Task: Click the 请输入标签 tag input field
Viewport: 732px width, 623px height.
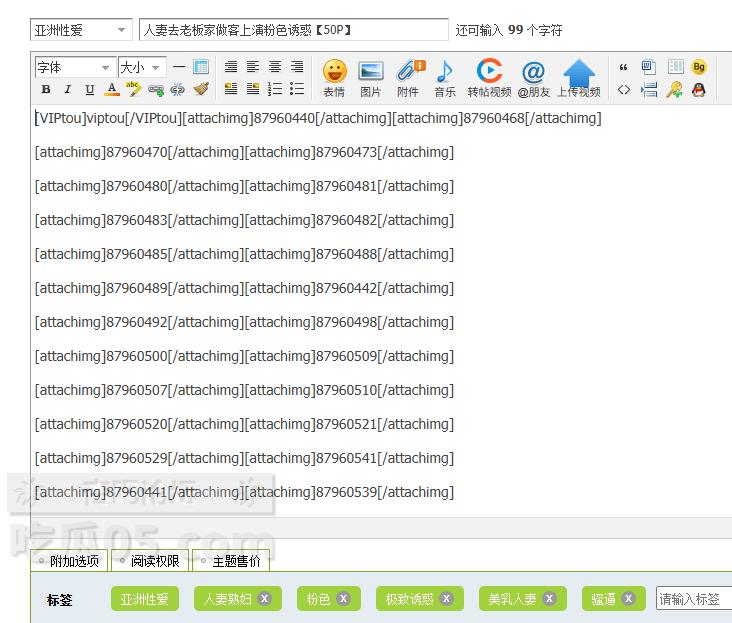Action: tap(693, 599)
